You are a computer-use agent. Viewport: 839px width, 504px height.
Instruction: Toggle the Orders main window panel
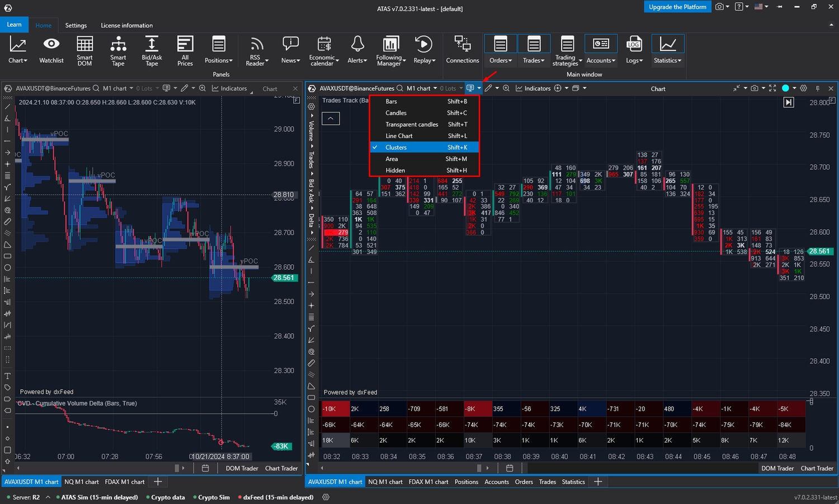click(x=501, y=50)
